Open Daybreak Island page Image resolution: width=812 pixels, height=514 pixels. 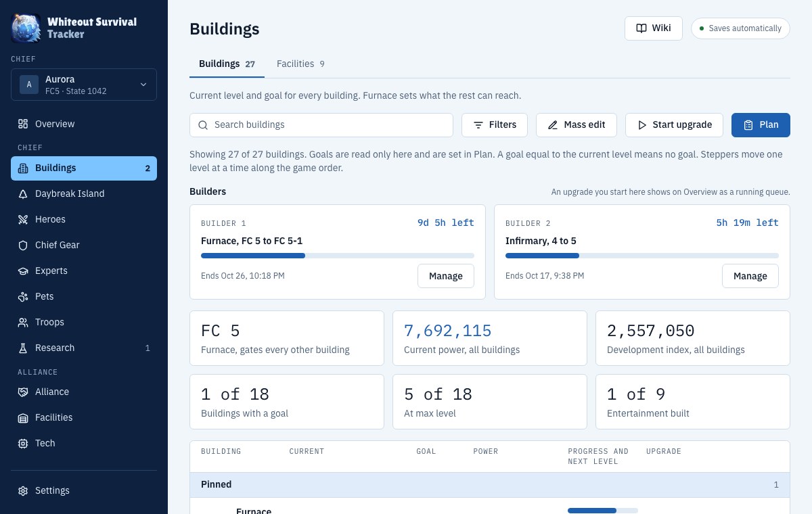pyautogui.click(x=84, y=194)
